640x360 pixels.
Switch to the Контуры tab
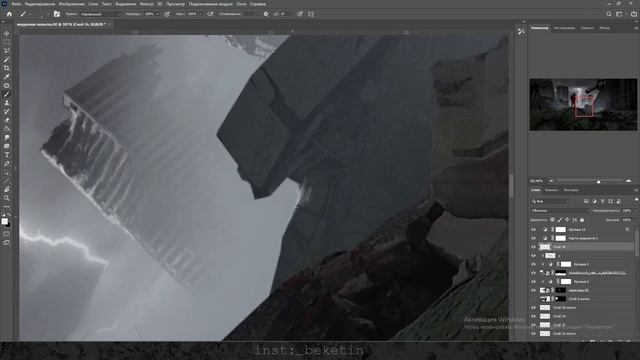coord(571,190)
